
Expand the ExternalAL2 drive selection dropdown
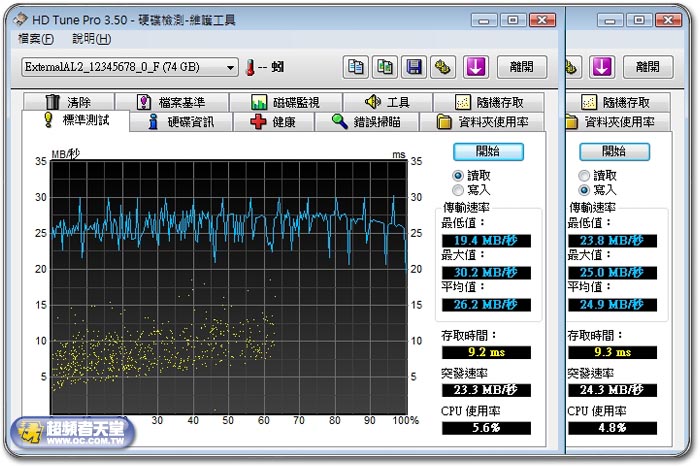(231, 67)
